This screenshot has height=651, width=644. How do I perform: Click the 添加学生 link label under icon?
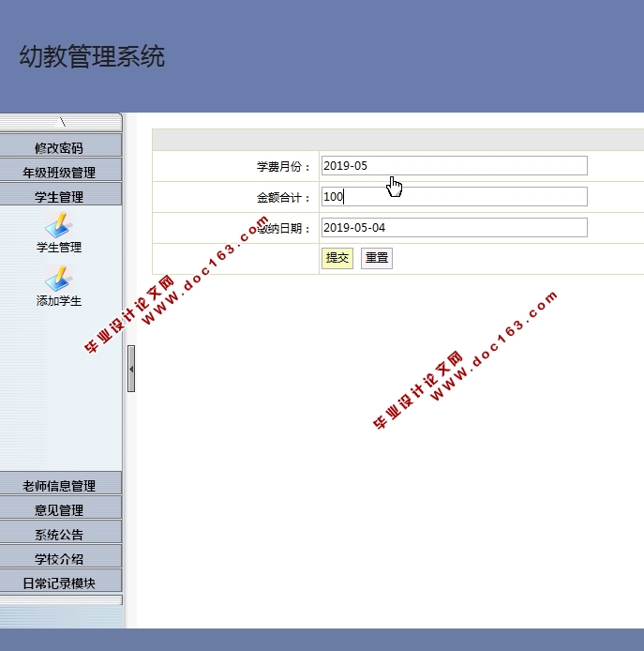[x=58, y=301]
